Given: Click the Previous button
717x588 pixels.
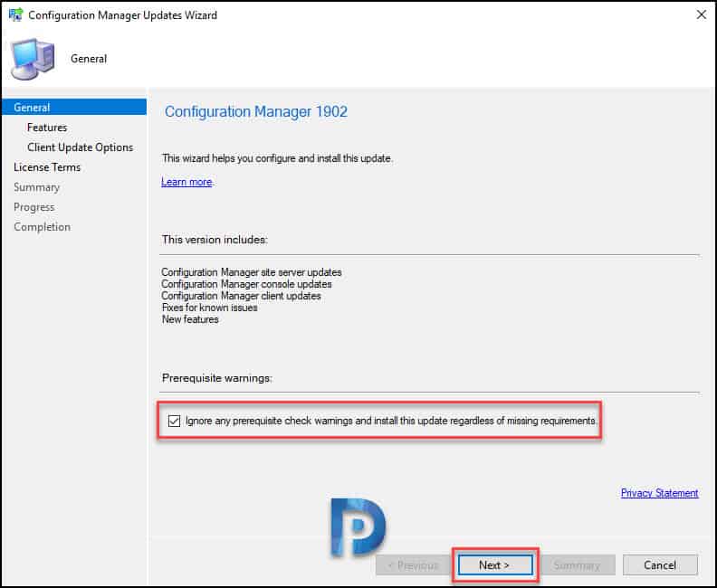Looking at the screenshot, I should [413, 565].
